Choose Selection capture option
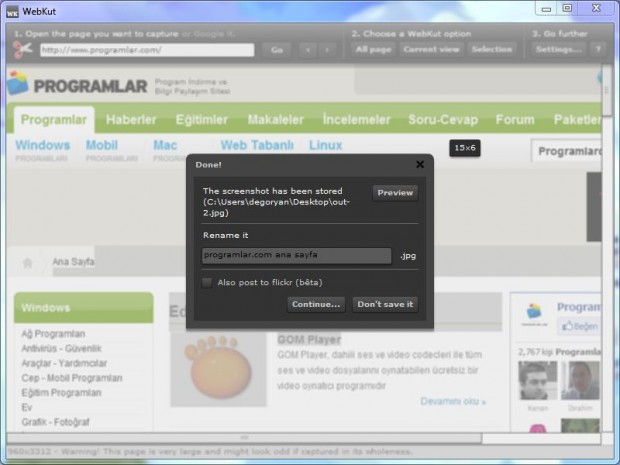The image size is (620, 465). (492, 49)
